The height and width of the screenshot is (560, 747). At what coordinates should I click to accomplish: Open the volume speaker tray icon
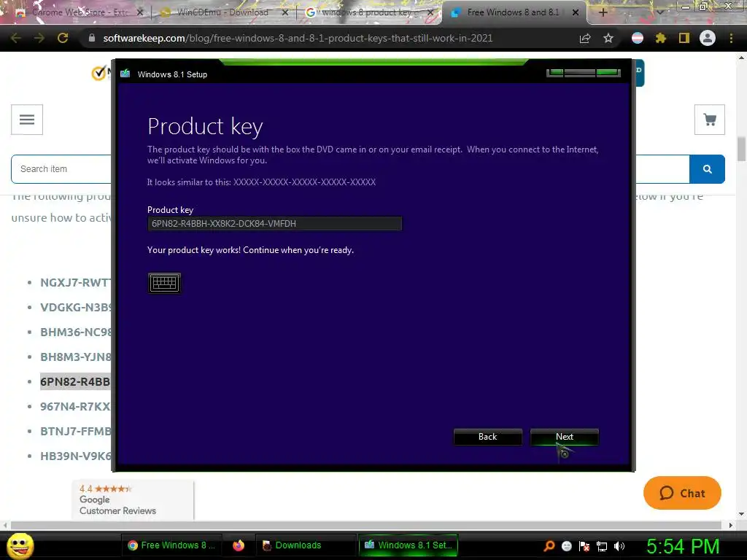coord(619,546)
